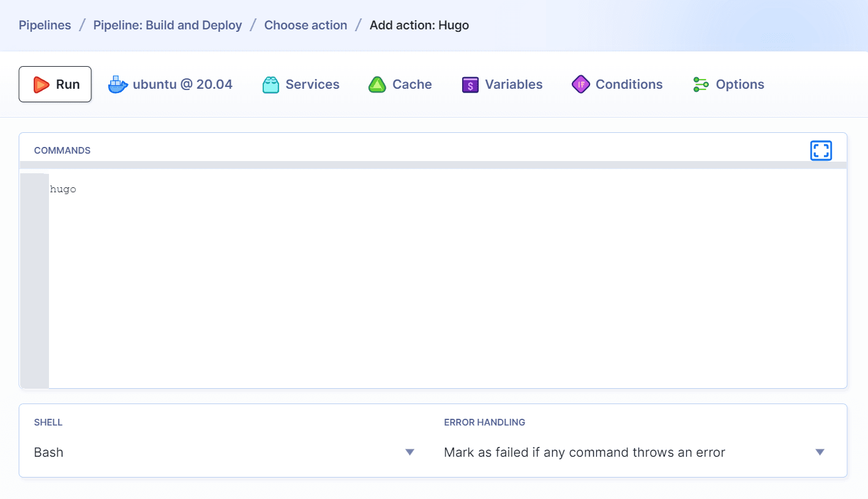Click the arrow beside Bash
Viewport: 868px width, 499px height.
[410, 452]
